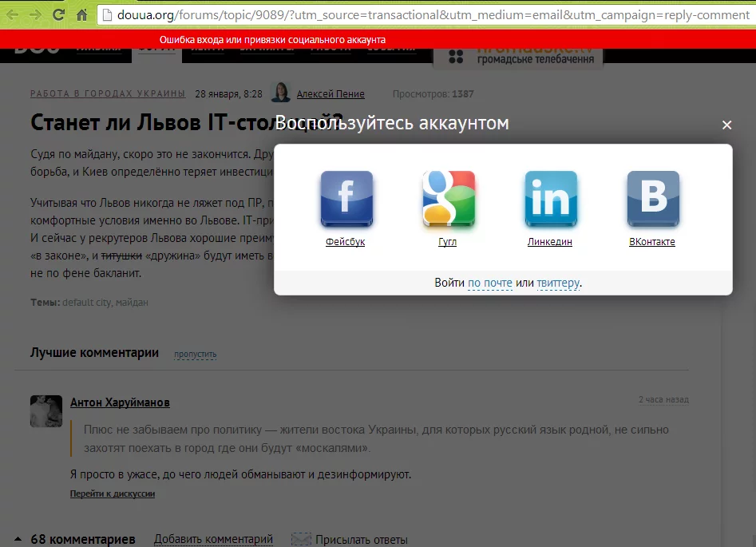
Task: Open author Алексей Пение profile link
Action: point(331,94)
